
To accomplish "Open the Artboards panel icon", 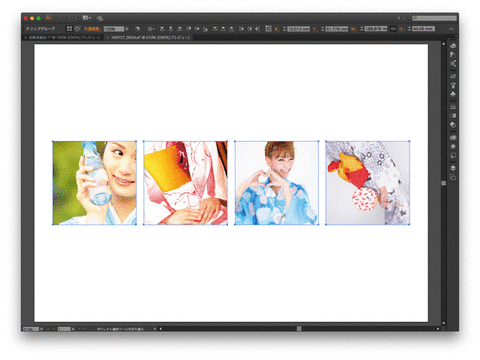I will coord(453,177).
